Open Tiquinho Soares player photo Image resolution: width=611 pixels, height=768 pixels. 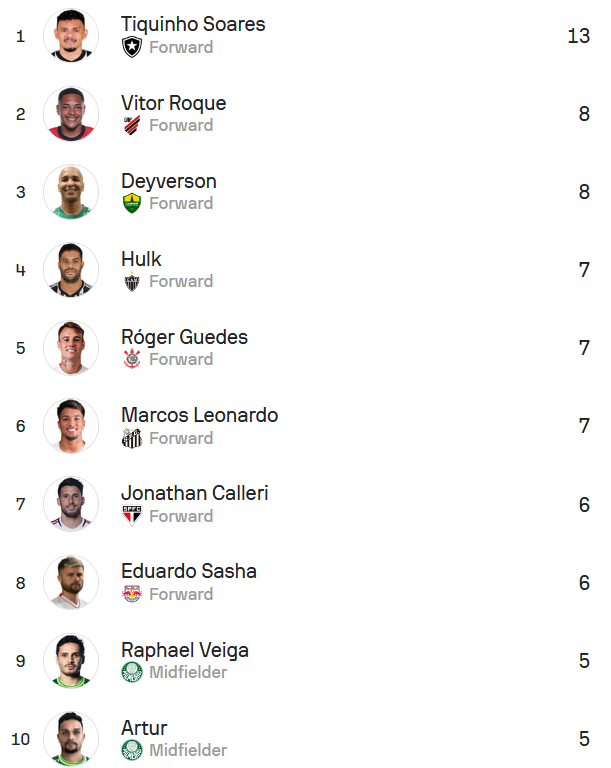(x=71, y=36)
